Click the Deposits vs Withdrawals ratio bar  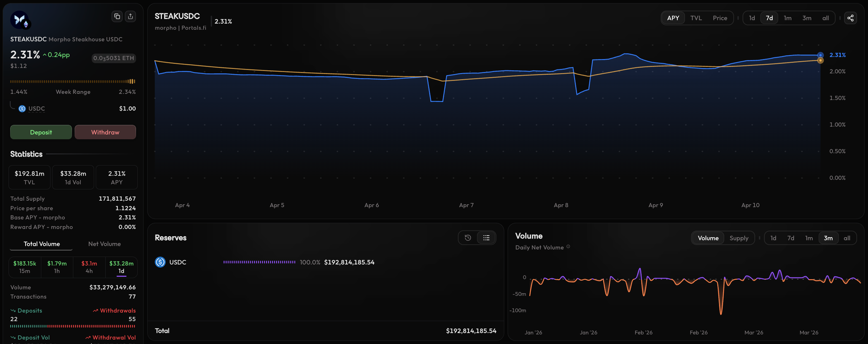click(x=73, y=326)
